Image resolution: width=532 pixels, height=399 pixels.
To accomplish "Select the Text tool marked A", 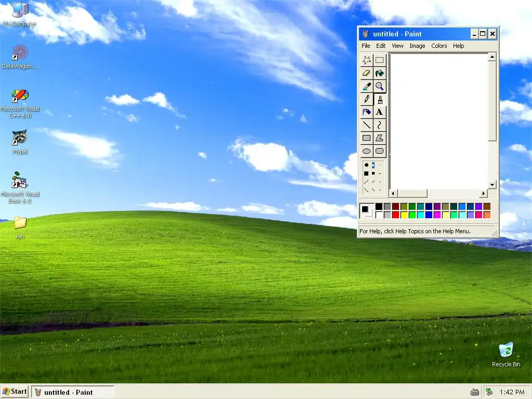I will (379, 112).
